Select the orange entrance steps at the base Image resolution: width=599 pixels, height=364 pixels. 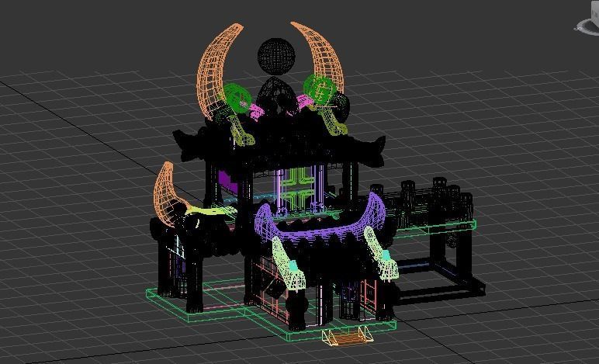tap(348, 337)
